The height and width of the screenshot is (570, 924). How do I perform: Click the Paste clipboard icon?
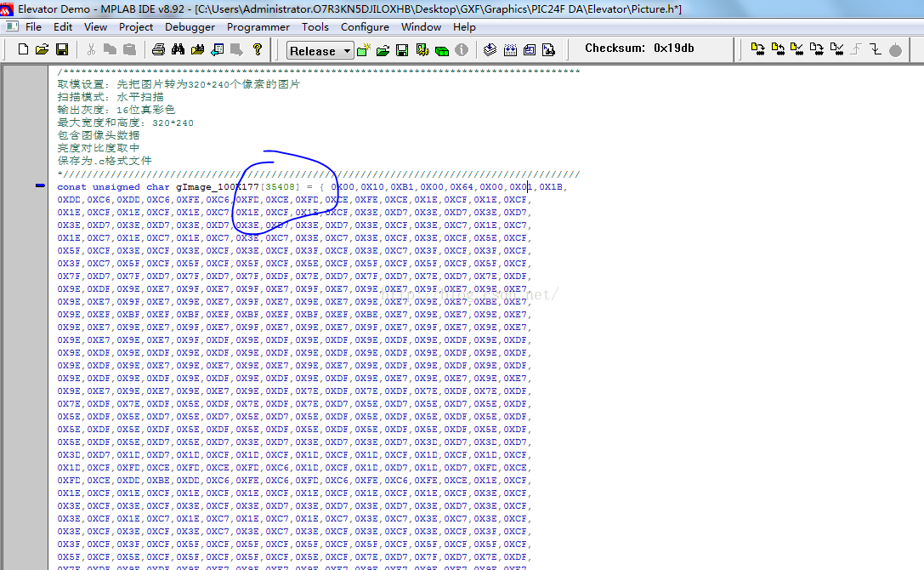point(130,49)
